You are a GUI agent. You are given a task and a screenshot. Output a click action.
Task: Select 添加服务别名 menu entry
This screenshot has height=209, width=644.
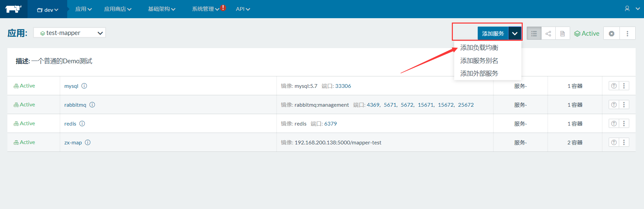pos(479,61)
